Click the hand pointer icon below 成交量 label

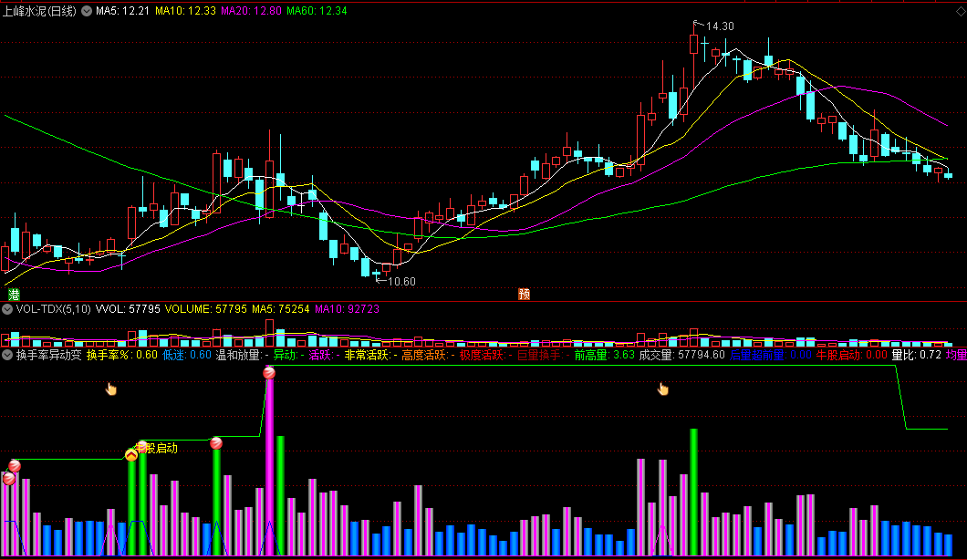(x=663, y=389)
